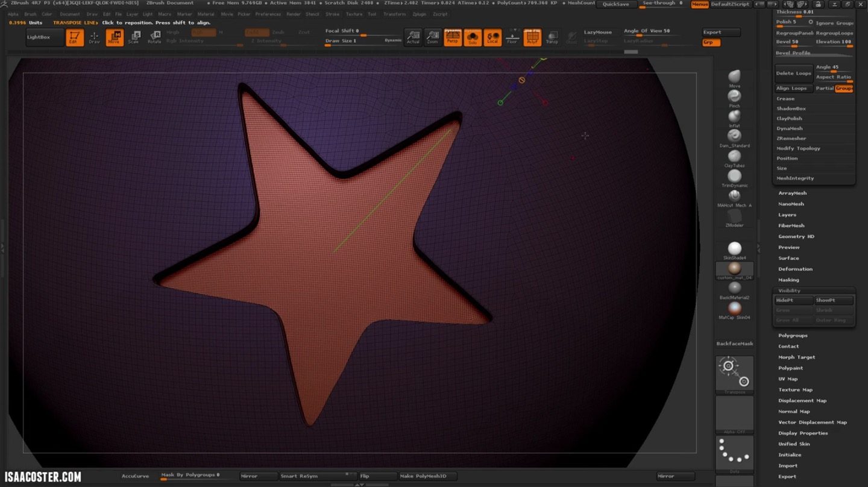
Task: Expand the Masking subpalette
Action: click(x=788, y=280)
